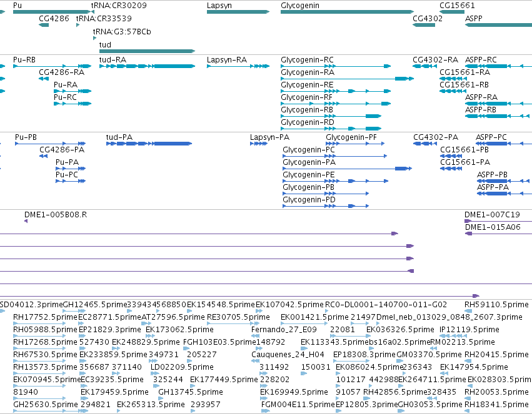Click the ASPP-RC transcript label

click(481, 59)
